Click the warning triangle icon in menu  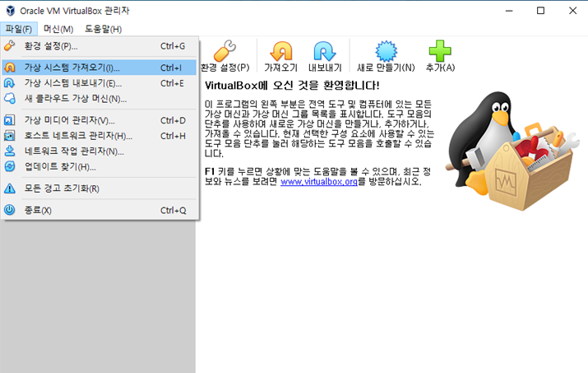(x=9, y=189)
